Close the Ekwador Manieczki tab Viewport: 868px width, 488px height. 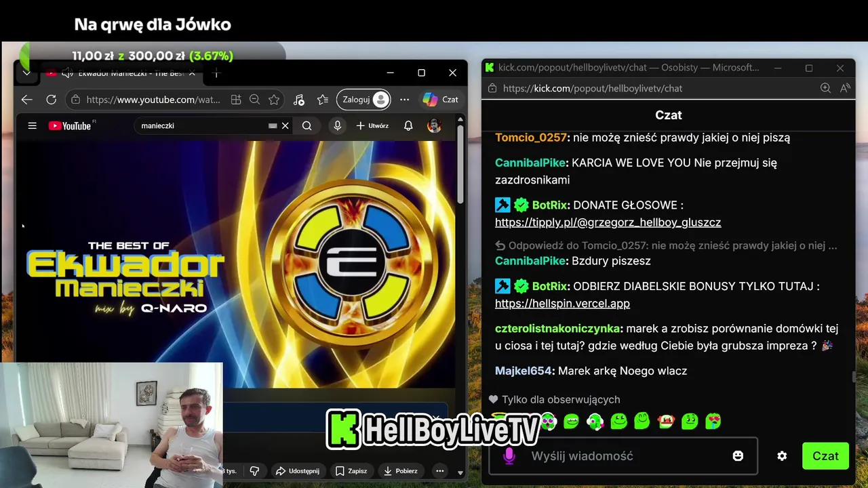pos(192,73)
